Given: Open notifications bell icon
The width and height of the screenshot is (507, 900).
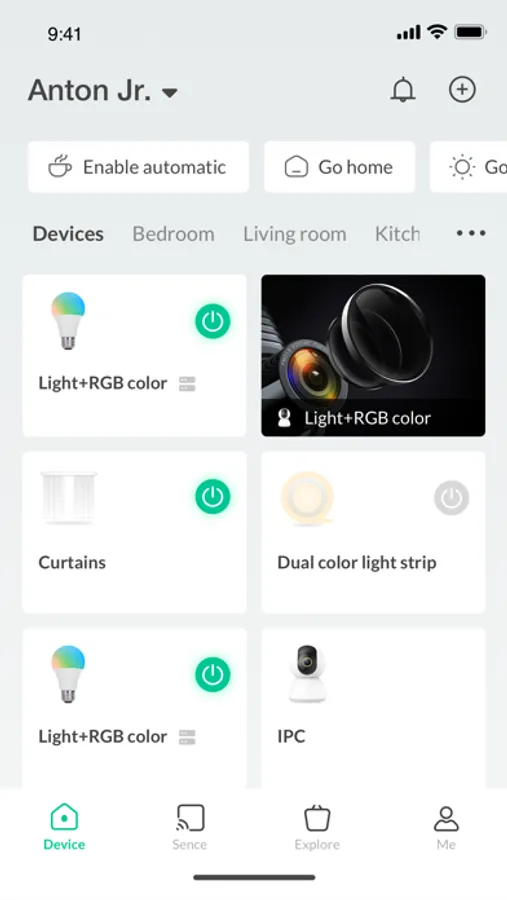Looking at the screenshot, I should (x=403, y=90).
